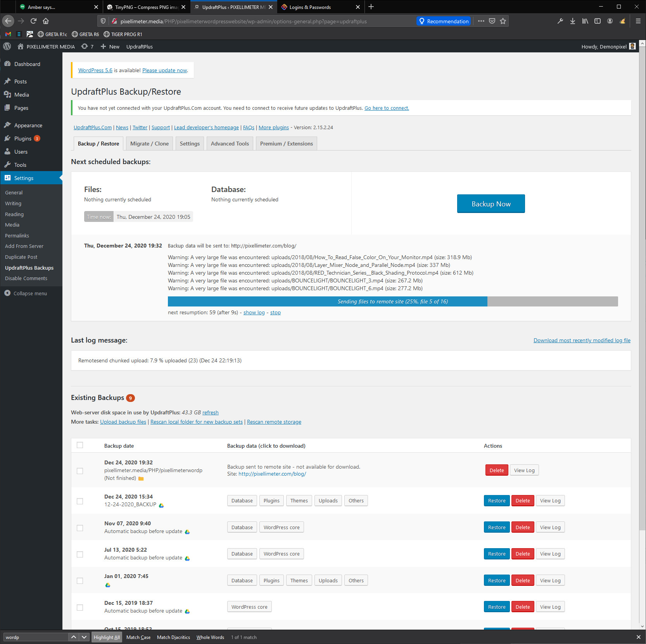The width and height of the screenshot is (646, 644).
Task: Click the WordPress logo in admin bar
Action: pos(7,46)
